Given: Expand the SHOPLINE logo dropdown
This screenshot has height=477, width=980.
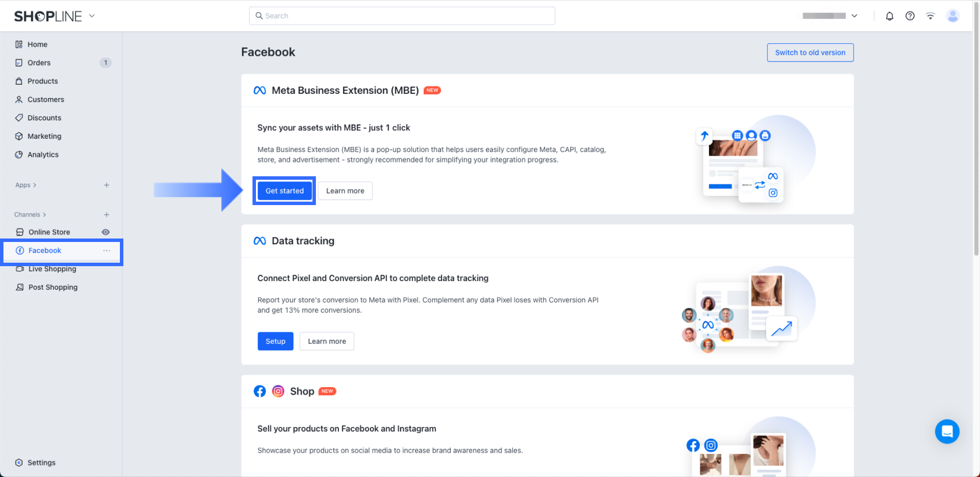Looking at the screenshot, I should coord(92,16).
